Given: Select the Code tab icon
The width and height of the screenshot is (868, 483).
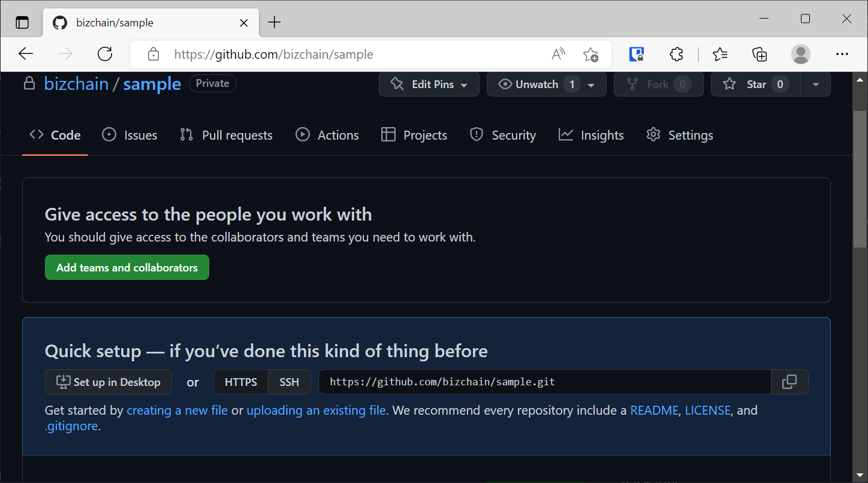Looking at the screenshot, I should [x=36, y=135].
